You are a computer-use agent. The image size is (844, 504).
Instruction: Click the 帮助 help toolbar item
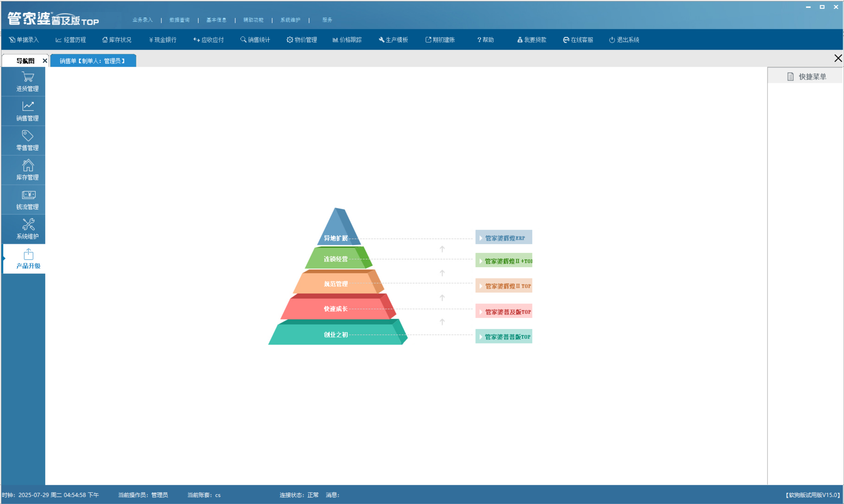[486, 40]
